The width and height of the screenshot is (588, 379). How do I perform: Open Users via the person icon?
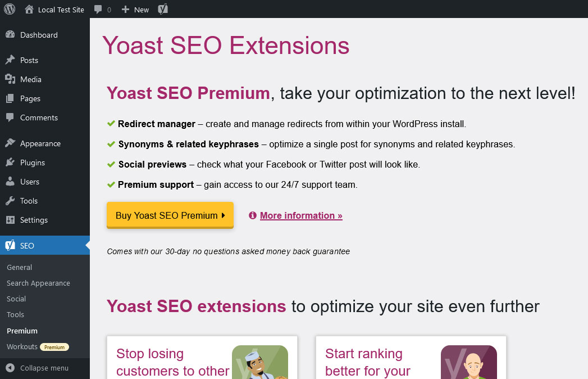(12, 182)
